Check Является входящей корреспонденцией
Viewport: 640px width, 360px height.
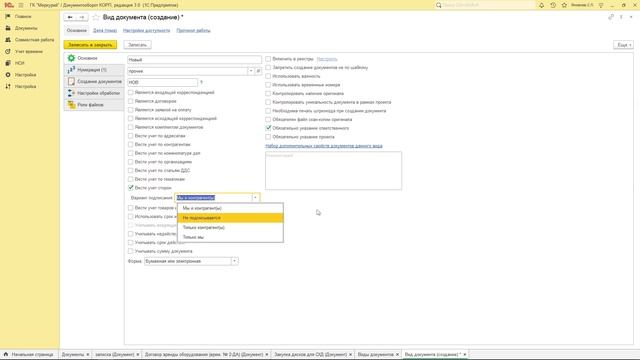coord(131,93)
